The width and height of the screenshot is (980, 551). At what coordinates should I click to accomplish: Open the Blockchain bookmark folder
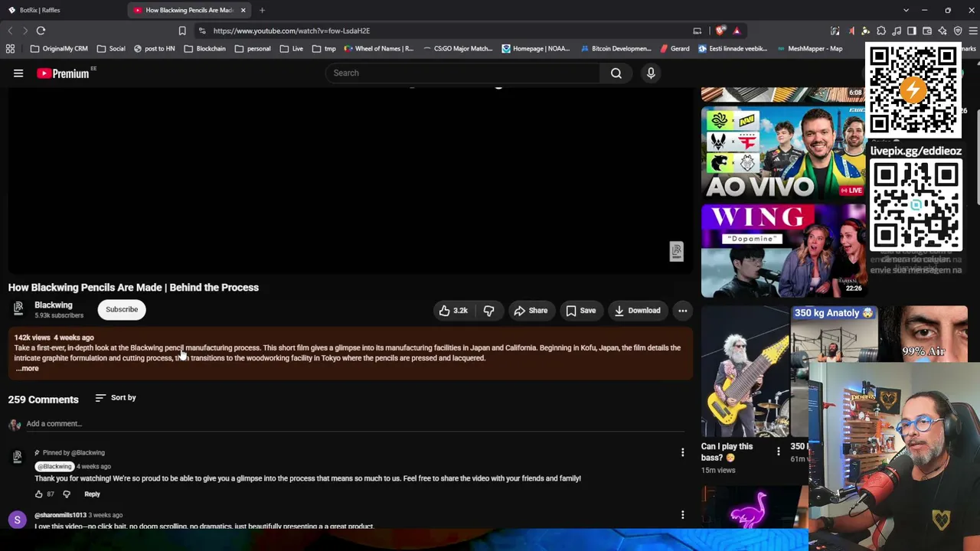point(204,48)
